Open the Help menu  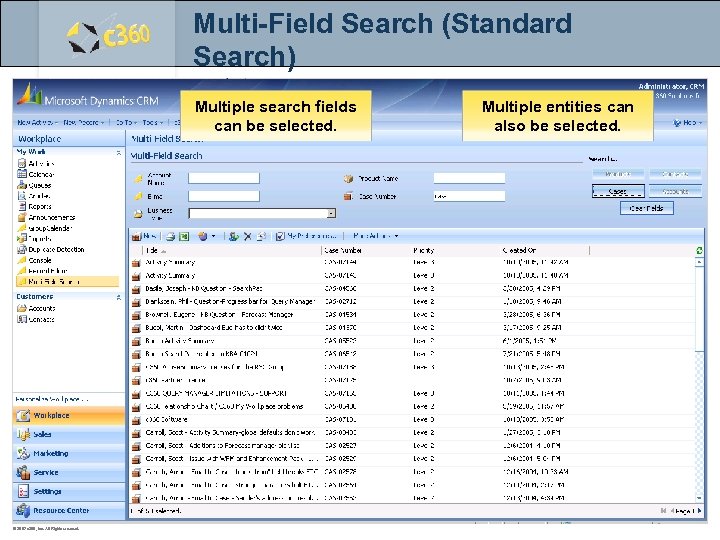[687, 123]
